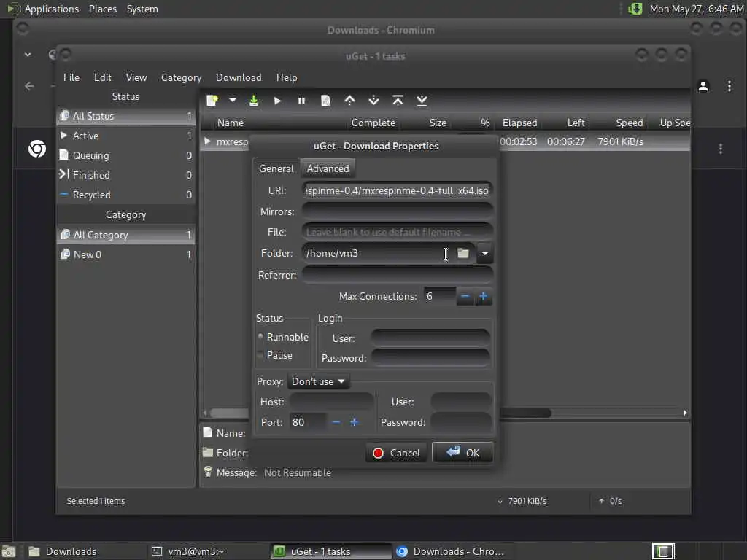Viewport: 747px width, 560px height.
Task: Open the Applications menu in the top panel
Action: coord(52,9)
